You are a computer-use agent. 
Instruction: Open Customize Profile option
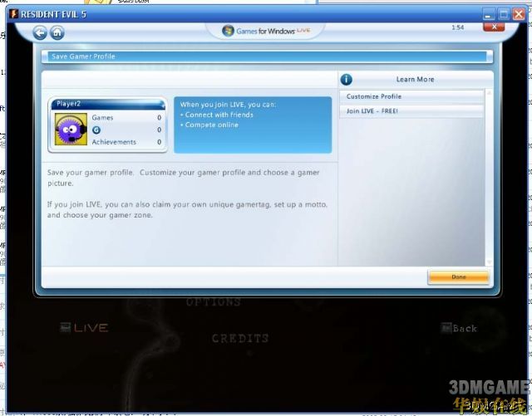[411, 96]
